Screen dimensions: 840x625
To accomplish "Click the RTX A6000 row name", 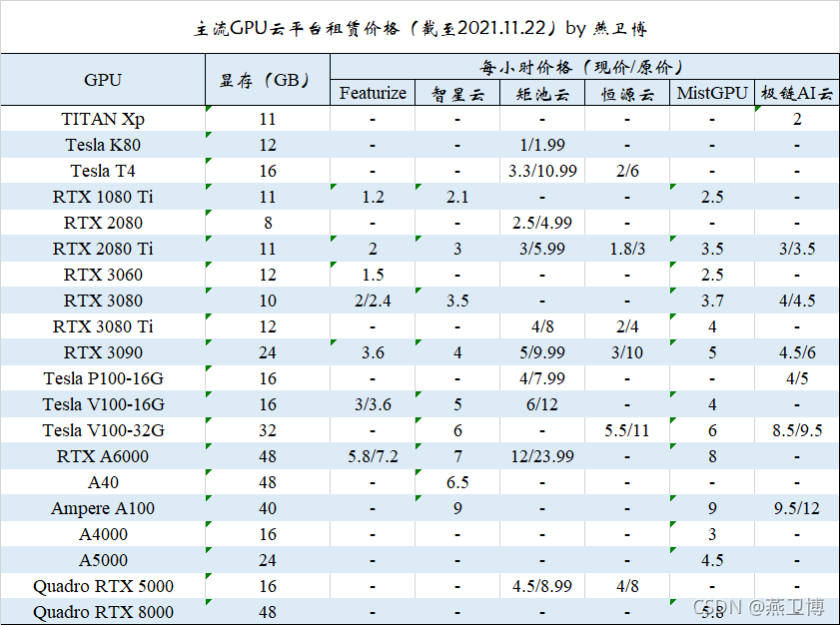I will coord(102,456).
